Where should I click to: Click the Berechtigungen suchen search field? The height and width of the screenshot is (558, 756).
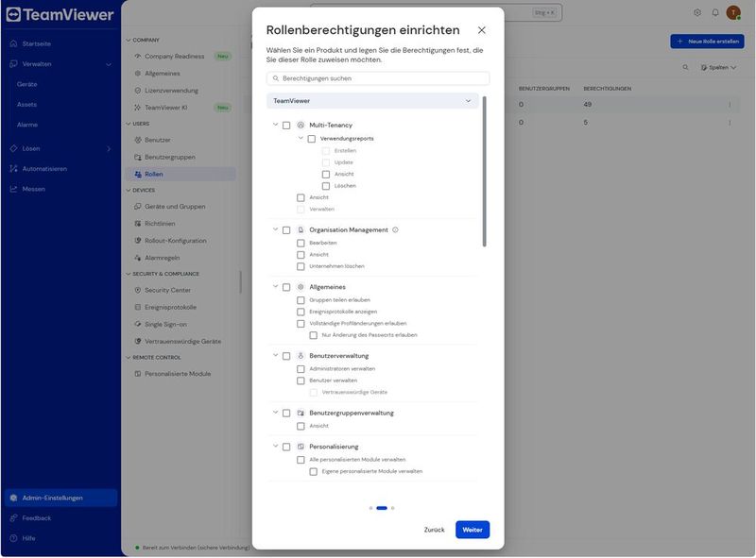point(378,78)
